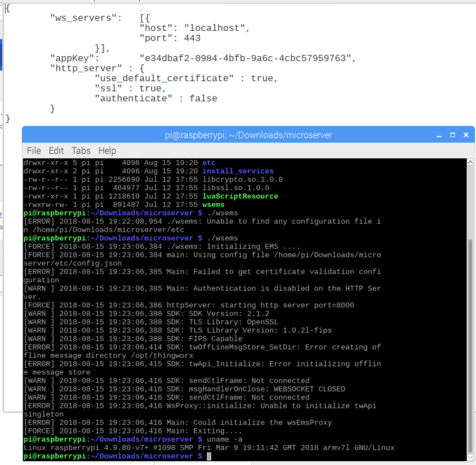Image resolution: width=476 pixels, height=465 pixels.
Task: Open the Help menu
Action: [x=107, y=151]
